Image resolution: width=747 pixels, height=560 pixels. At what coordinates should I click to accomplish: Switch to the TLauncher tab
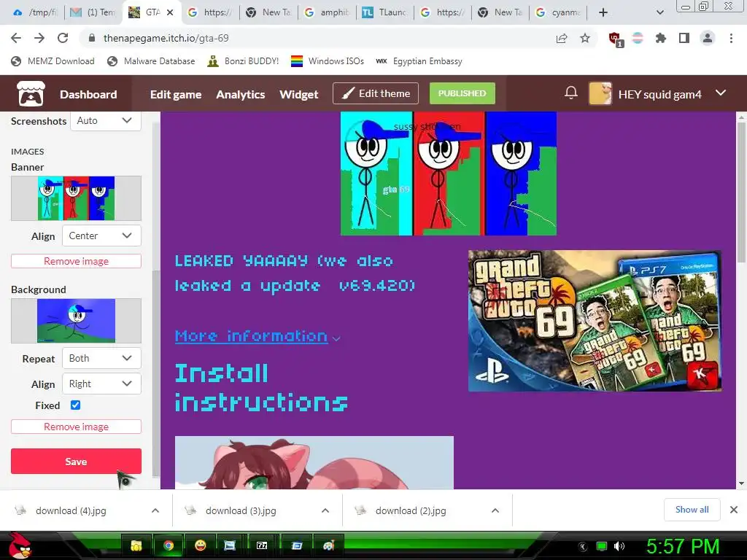385,12
